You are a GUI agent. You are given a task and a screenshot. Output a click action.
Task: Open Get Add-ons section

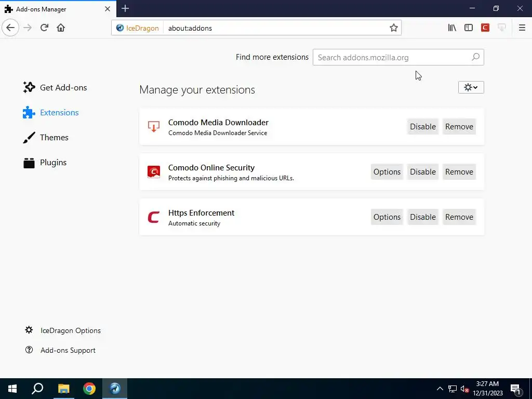55,87
